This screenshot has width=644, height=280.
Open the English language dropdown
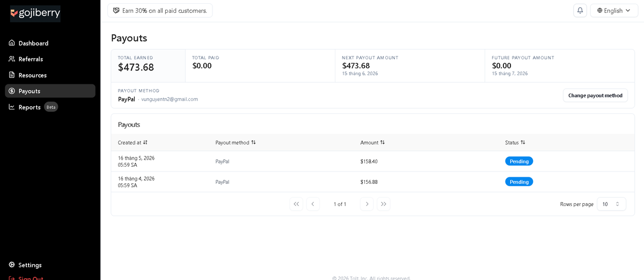point(614,10)
